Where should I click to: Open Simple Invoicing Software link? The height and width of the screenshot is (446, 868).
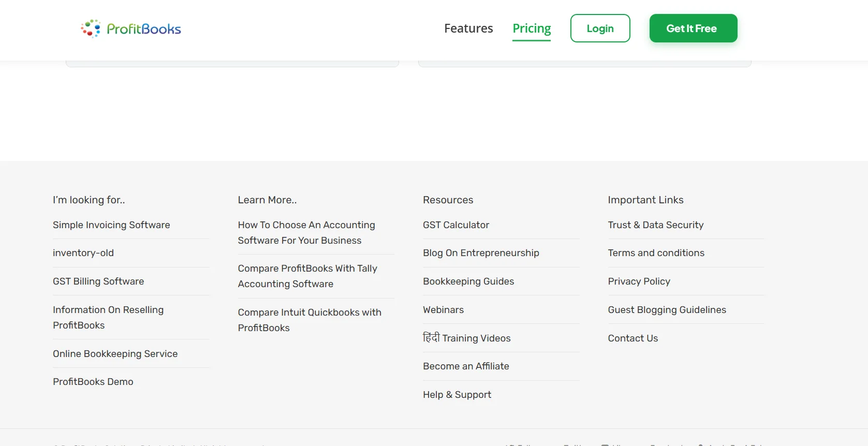[111, 225]
